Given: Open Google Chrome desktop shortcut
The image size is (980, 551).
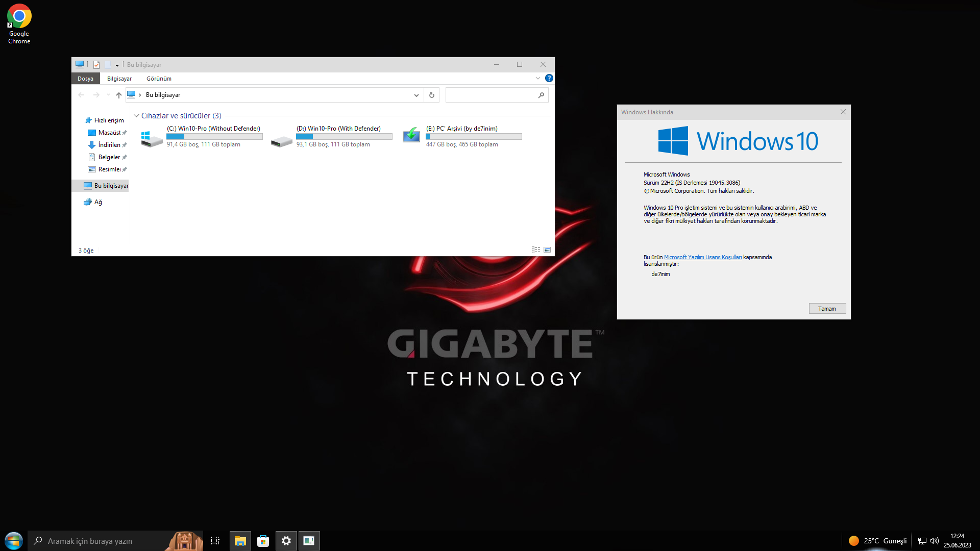Looking at the screenshot, I should pyautogui.click(x=19, y=24).
